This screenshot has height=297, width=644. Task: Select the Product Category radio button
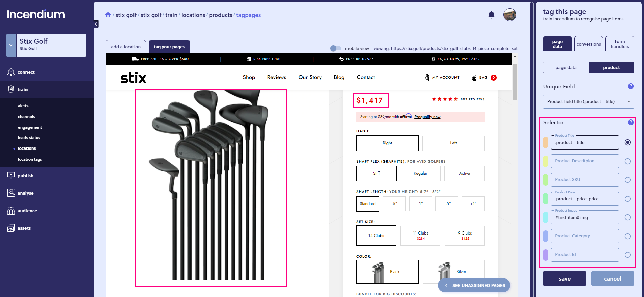click(628, 236)
